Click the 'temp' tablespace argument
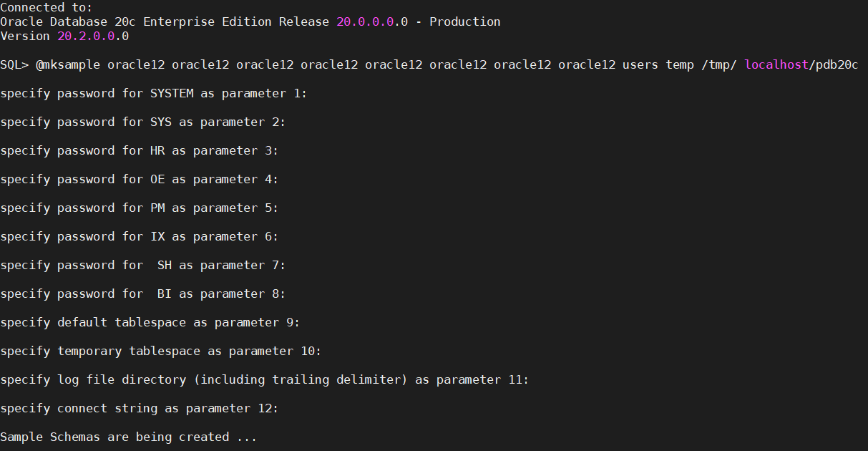The width and height of the screenshot is (868, 451). 680,65
